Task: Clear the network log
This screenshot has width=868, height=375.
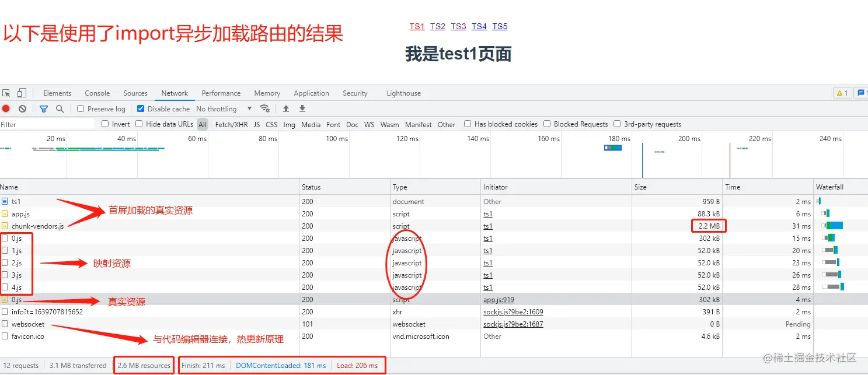Action: coord(22,108)
